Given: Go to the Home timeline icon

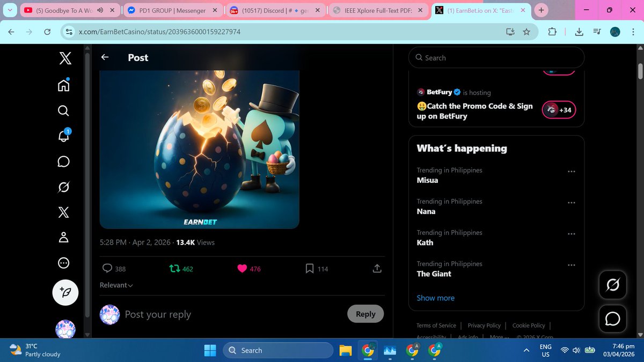Looking at the screenshot, I should [x=63, y=85].
